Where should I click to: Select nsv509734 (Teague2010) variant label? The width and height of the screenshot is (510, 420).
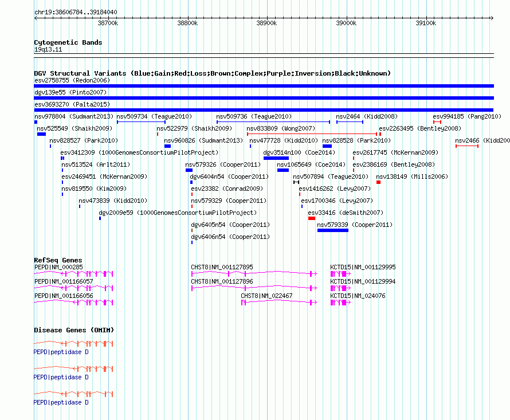pos(154,116)
